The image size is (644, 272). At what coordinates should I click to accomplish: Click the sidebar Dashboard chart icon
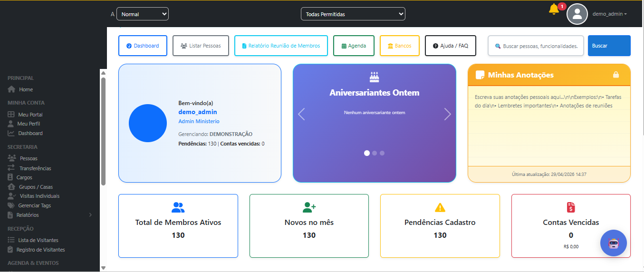[11, 133]
